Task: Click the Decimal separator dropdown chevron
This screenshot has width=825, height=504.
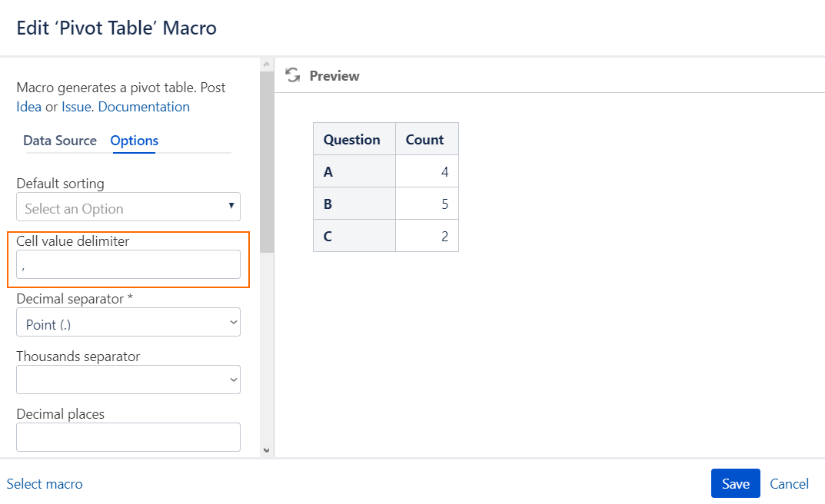Action: (232, 322)
